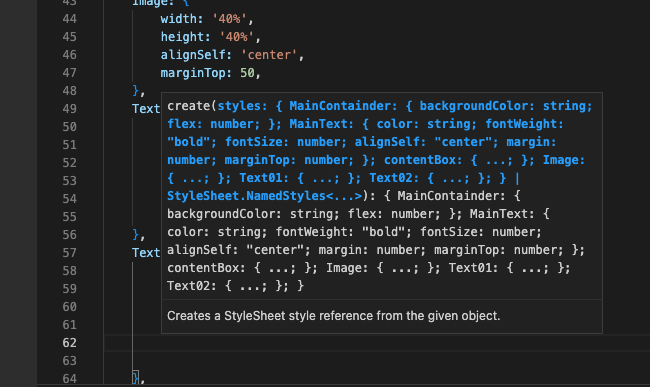Click line number 44 in the gutter
The height and width of the screenshot is (387, 650).
coord(70,19)
